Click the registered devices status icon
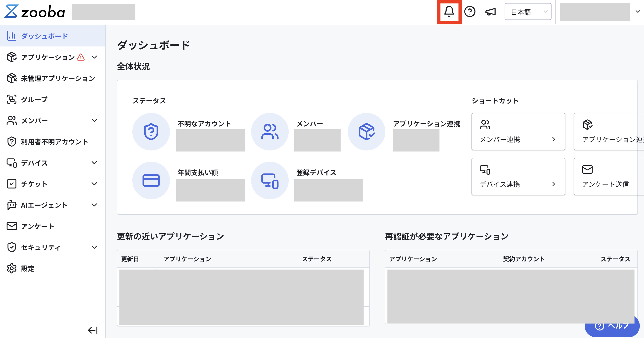The width and height of the screenshot is (644, 338). pos(270,180)
